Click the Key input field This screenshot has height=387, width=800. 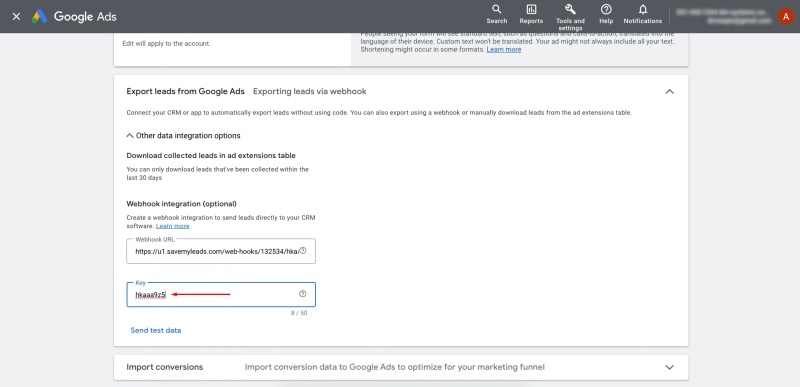tap(221, 294)
